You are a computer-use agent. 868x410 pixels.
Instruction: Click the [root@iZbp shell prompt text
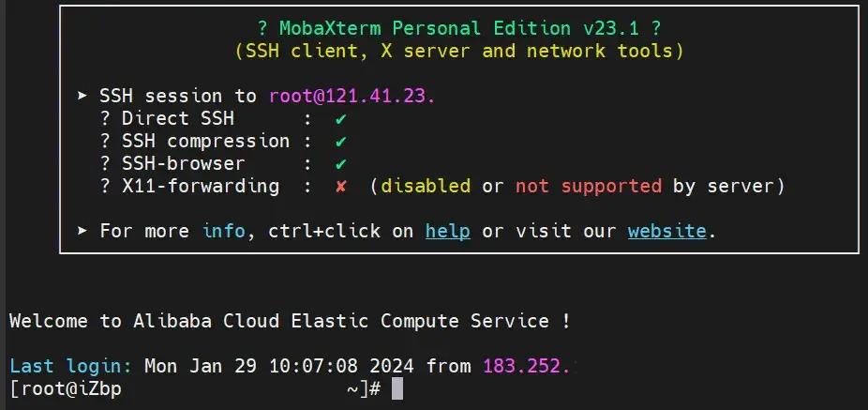coord(66,389)
